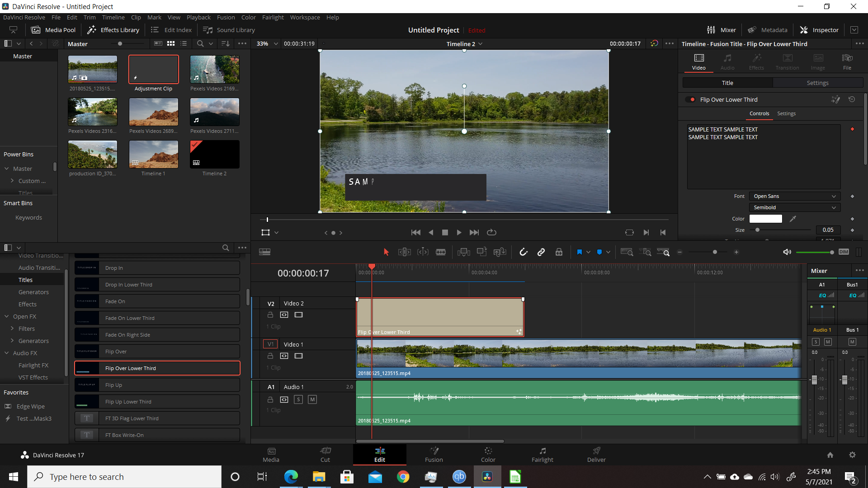868x488 pixels.
Task: Click the Size slider in Inspector
Action: (781, 230)
